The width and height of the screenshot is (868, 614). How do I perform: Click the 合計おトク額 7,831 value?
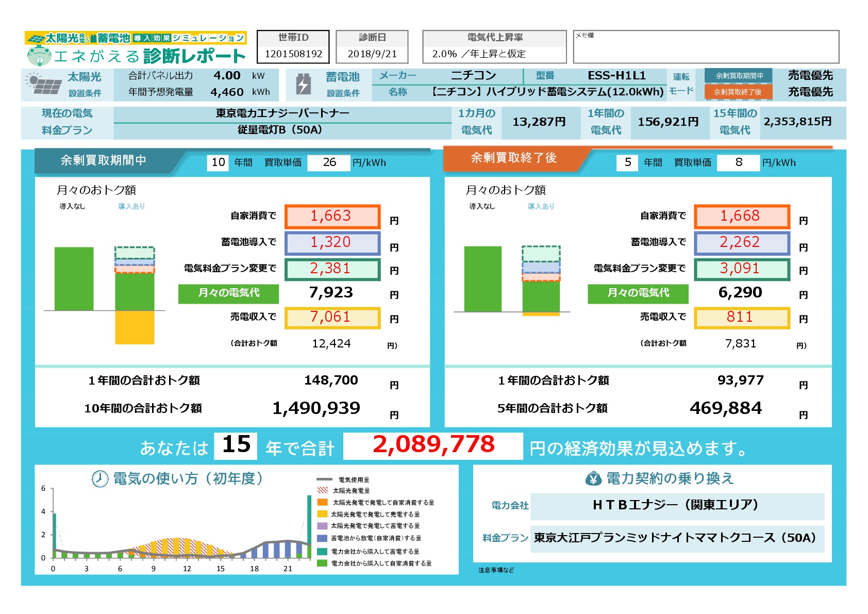click(x=741, y=344)
